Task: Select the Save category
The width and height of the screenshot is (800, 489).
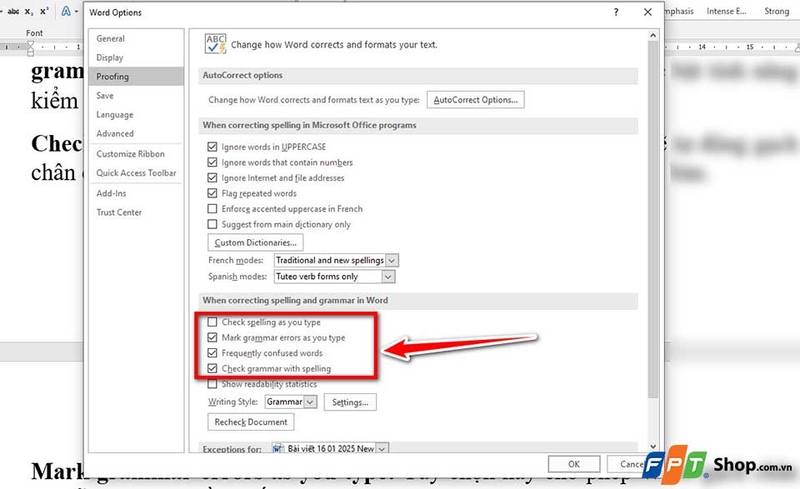Action: (136, 95)
